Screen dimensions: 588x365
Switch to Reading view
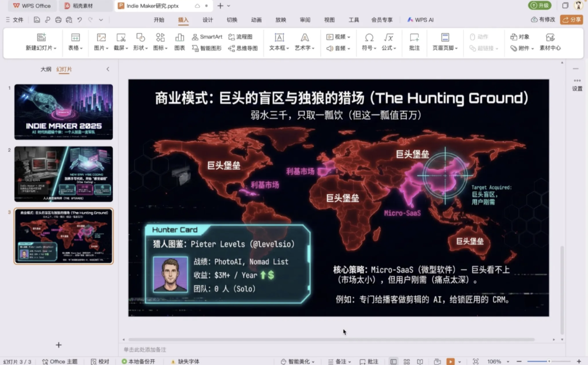click(420, 362)
